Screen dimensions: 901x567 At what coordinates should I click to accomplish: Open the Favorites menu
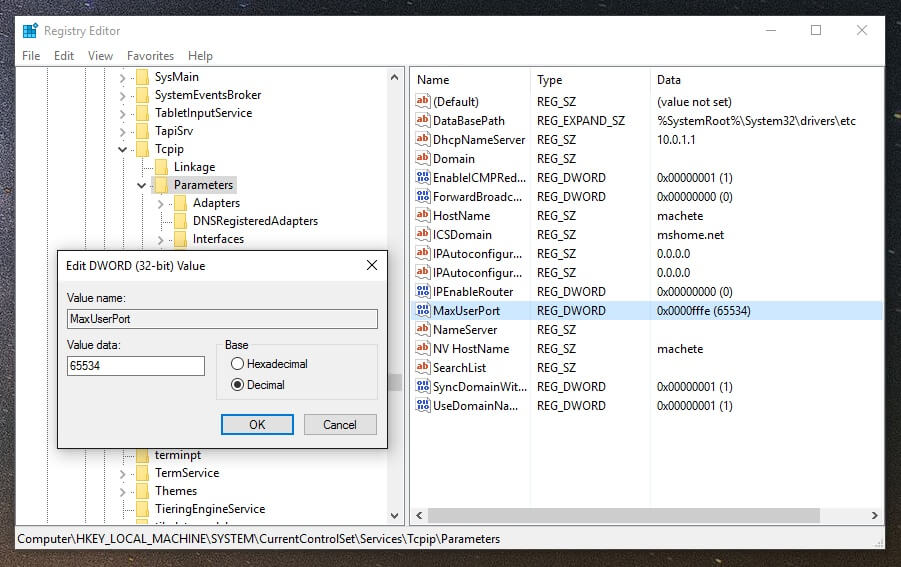click(151, 56)
